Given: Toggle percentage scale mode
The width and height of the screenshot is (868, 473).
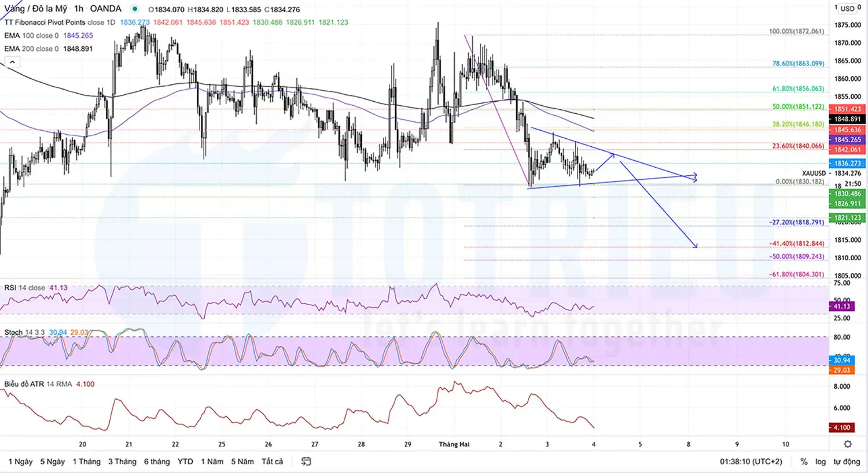Looking at the screenshot, I should [804, 462].
